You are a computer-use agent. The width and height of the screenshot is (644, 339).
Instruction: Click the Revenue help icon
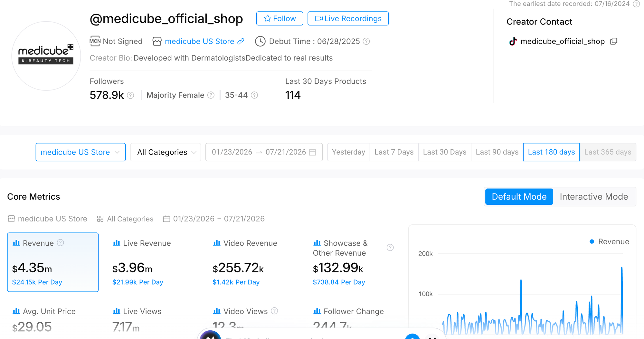61,243
